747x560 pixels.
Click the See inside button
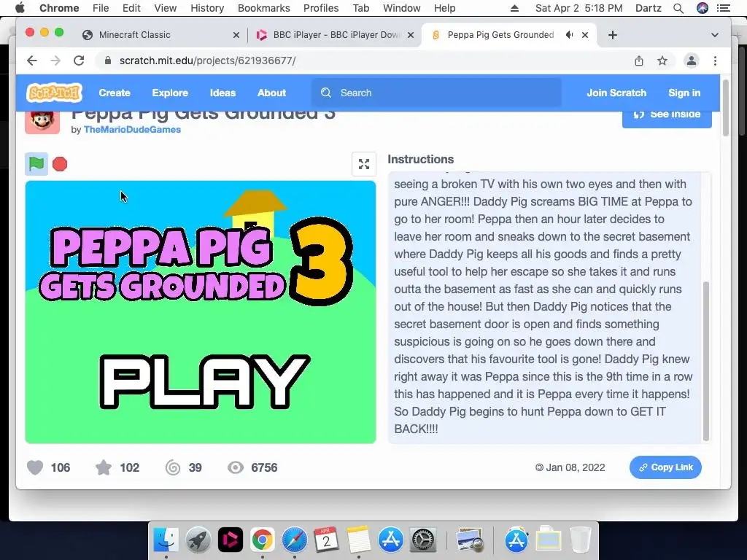tap(667, 116)
